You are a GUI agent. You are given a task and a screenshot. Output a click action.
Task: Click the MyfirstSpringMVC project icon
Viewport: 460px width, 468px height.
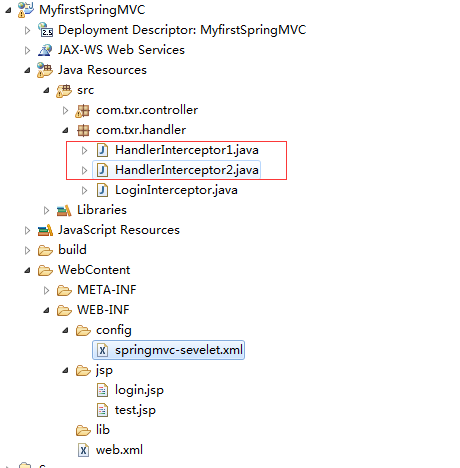coord(26,10)
